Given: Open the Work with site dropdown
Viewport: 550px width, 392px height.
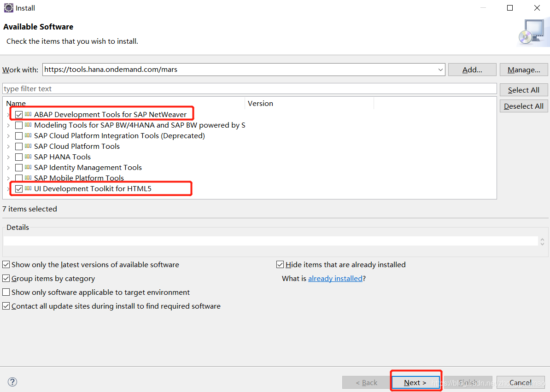Looking at the screenshot, I should point(440,70).
